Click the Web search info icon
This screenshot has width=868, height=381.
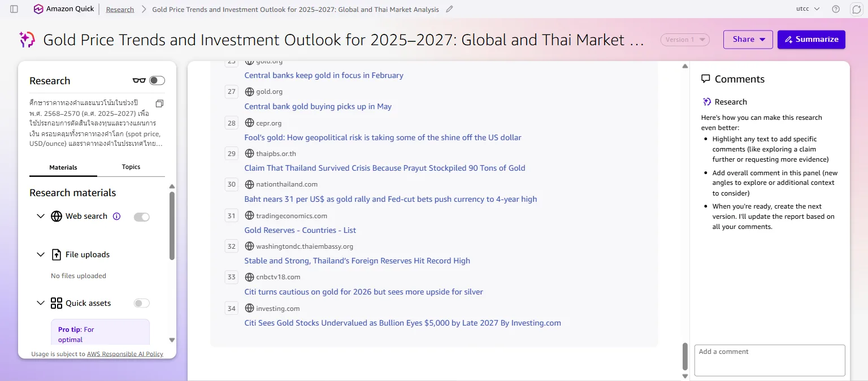pyautogui.click(x=117, y=216)
